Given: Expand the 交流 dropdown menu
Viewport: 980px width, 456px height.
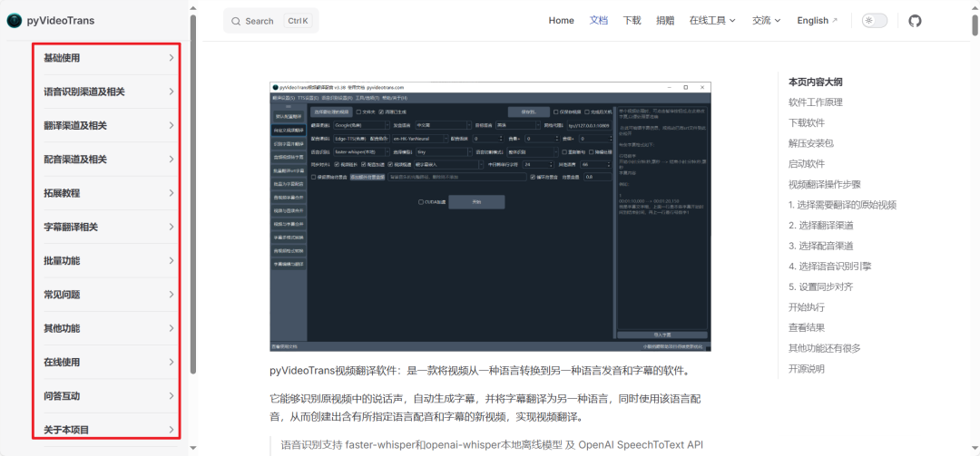Looking at the screenshot, I should pos(767,21).
